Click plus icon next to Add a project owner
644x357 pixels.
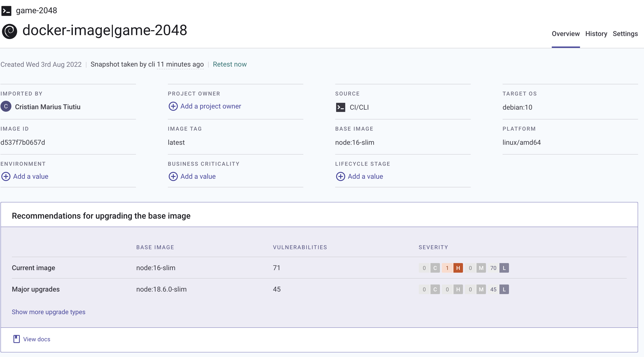point(173,106)
